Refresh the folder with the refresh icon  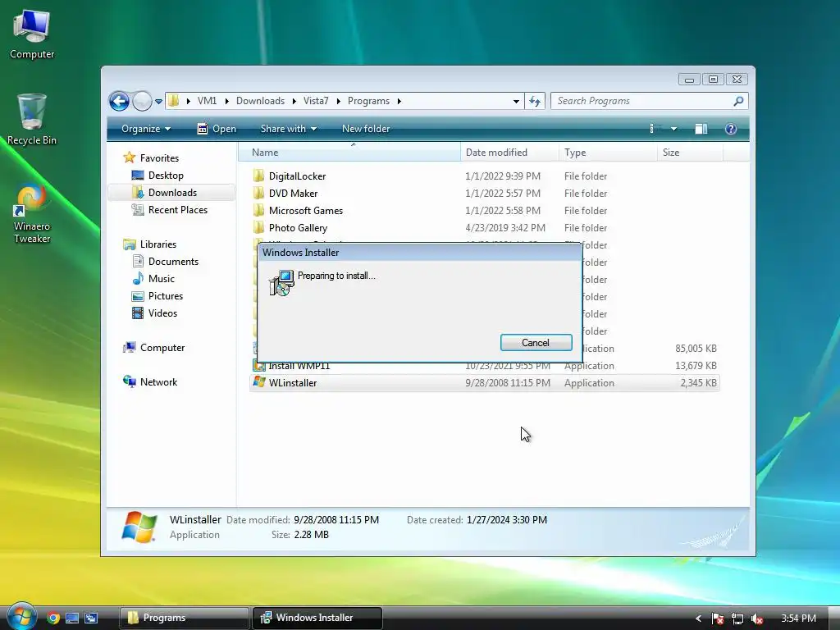(535, 101)
